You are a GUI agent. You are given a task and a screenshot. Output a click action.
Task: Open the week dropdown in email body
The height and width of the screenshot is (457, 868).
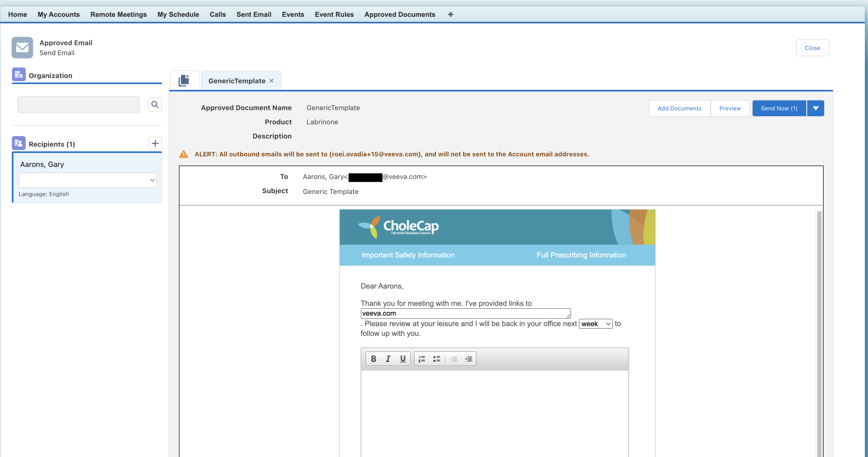pos(595,324)
